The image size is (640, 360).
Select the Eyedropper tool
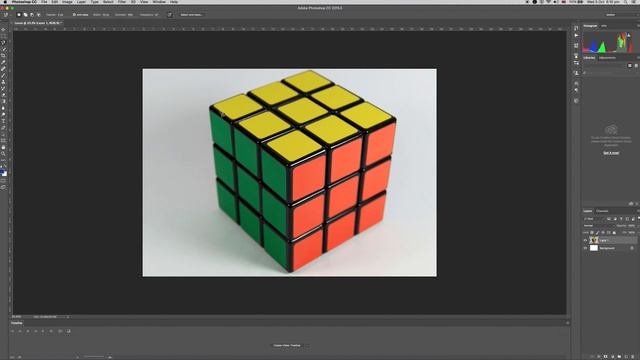click(x=3, y=62)
